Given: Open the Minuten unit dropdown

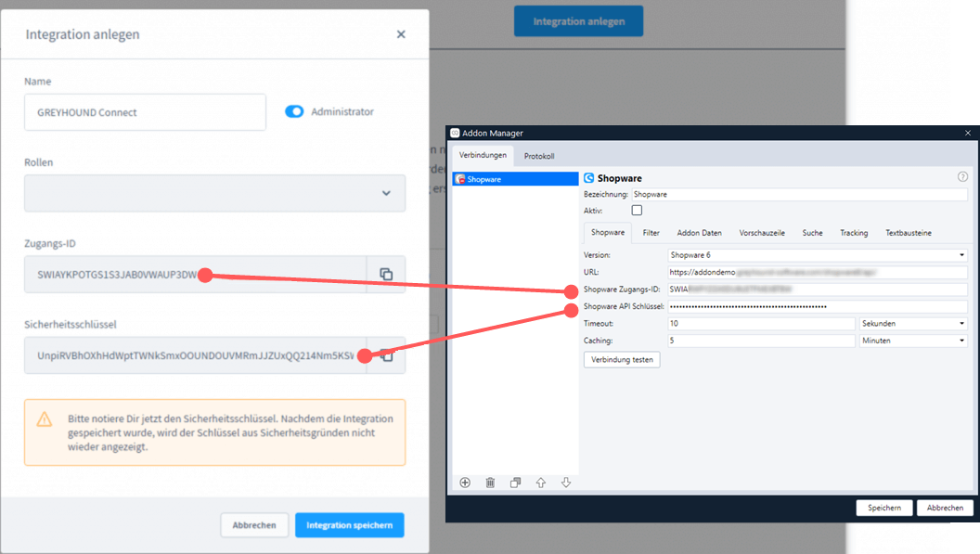Looking at the screenshot, I should point(913,341).
